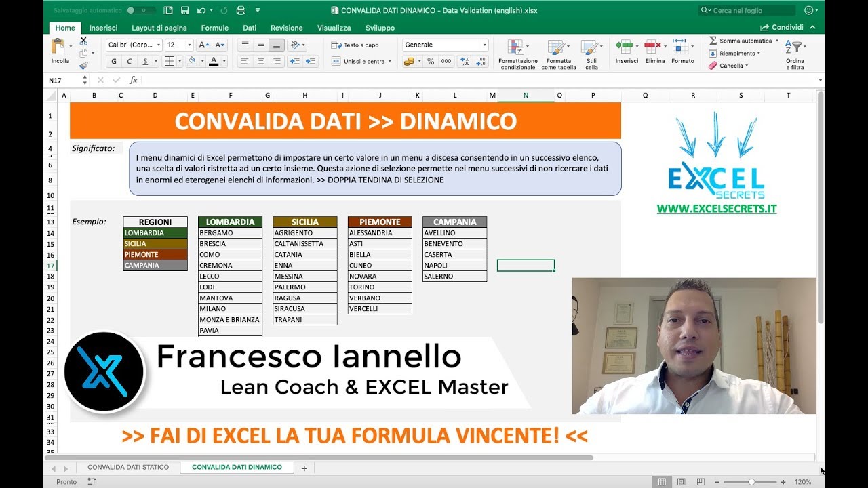The height and width of the screenshot is (488, 868).
Task: Click the Undo arrow icon
Action: 201,10
